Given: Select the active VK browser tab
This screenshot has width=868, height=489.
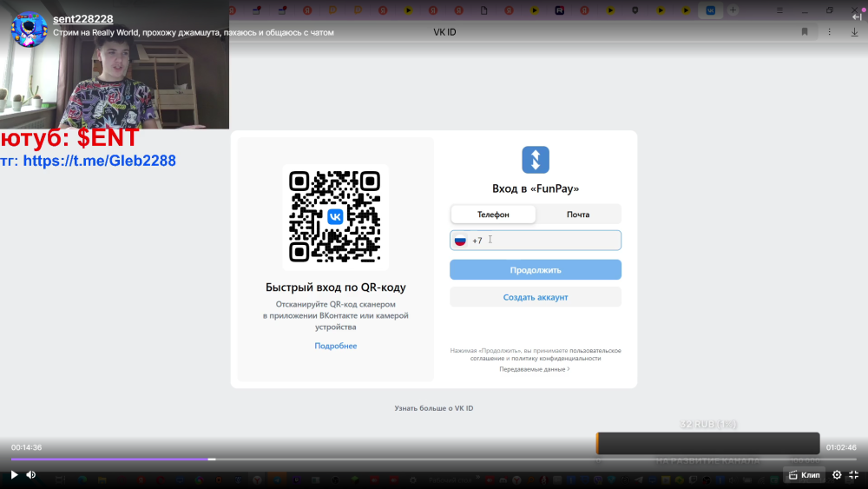Looking at the screenshot, I should (710, 10).
